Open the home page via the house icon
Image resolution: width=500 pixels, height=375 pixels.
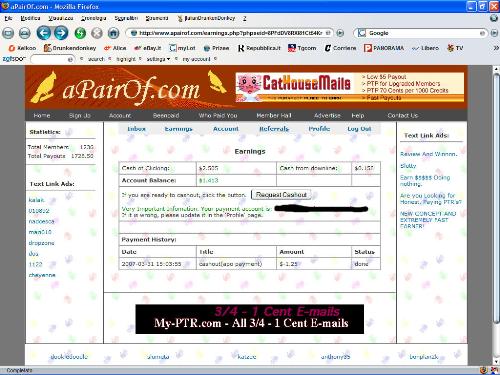(x=113, y=33)
